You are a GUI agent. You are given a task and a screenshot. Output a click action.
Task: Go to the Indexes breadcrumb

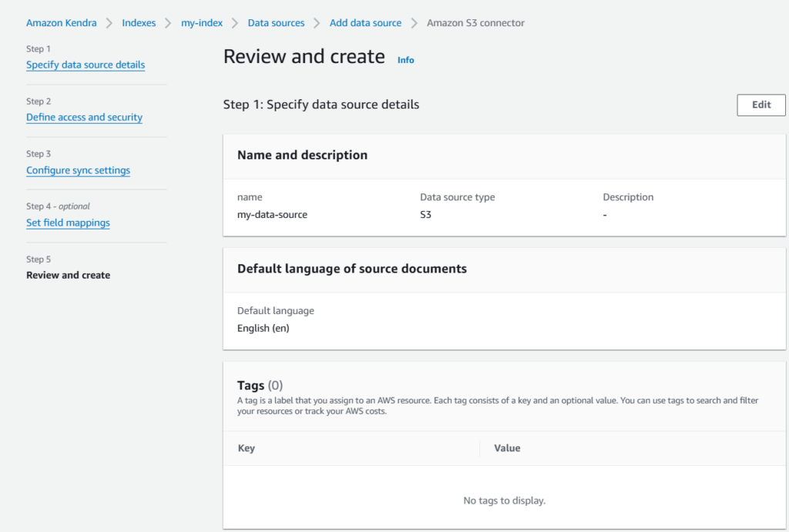click(x=139, y=23)
